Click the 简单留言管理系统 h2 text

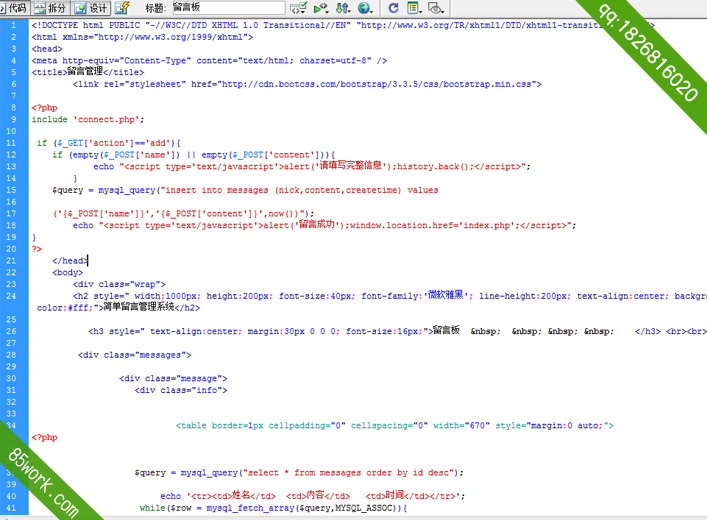coord(139,308)
